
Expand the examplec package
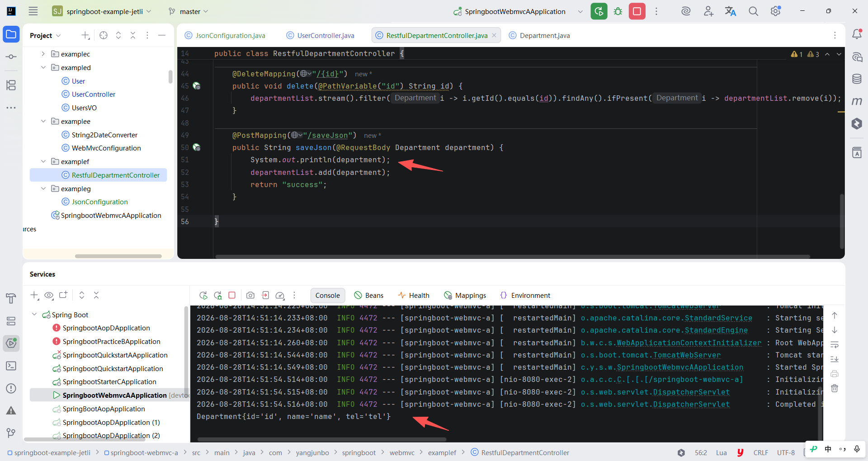[43, 54]
